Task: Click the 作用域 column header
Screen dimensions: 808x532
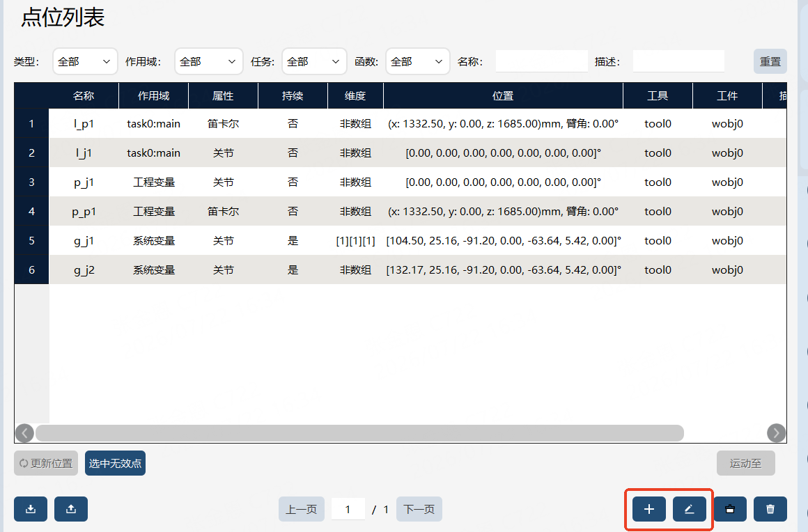Action: coord(153,96)
